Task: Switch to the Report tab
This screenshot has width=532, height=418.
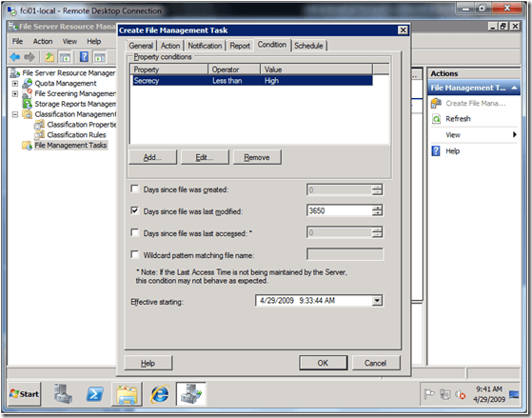Action: coord(240,46)
